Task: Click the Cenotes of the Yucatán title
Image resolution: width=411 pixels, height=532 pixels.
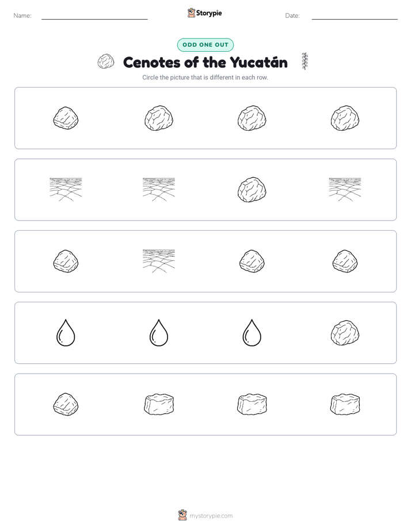Action: (205, 62)
